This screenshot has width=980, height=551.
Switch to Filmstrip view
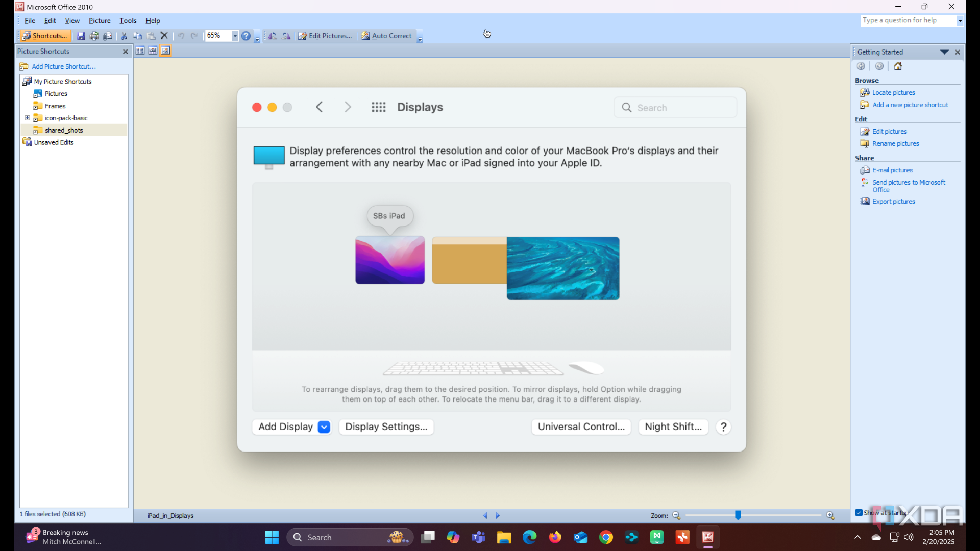point(152,51)
